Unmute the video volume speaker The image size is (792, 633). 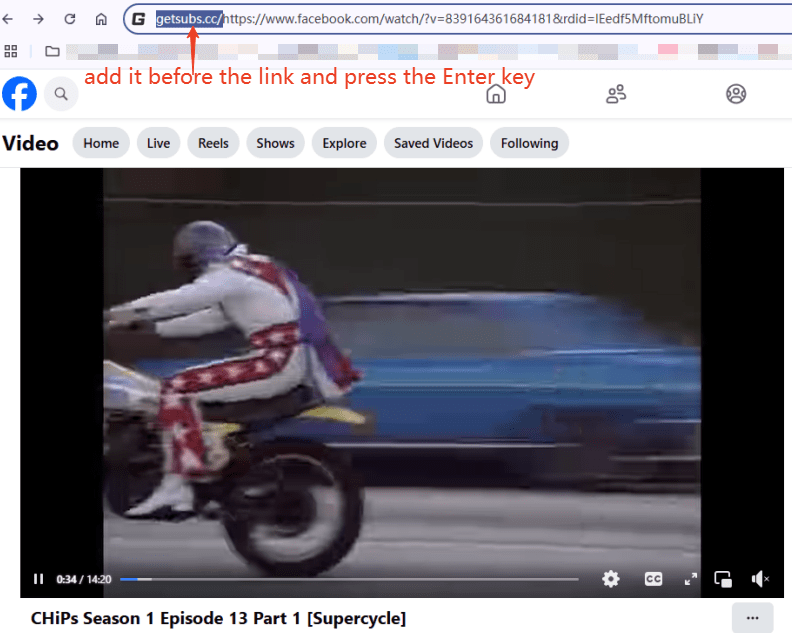[x=760, y=579]
